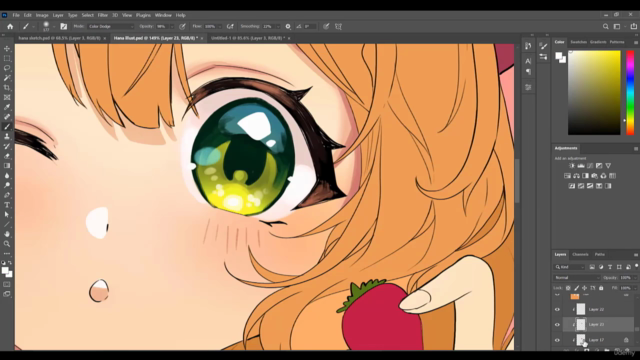Open the Filter menu

tap(102, 15)
